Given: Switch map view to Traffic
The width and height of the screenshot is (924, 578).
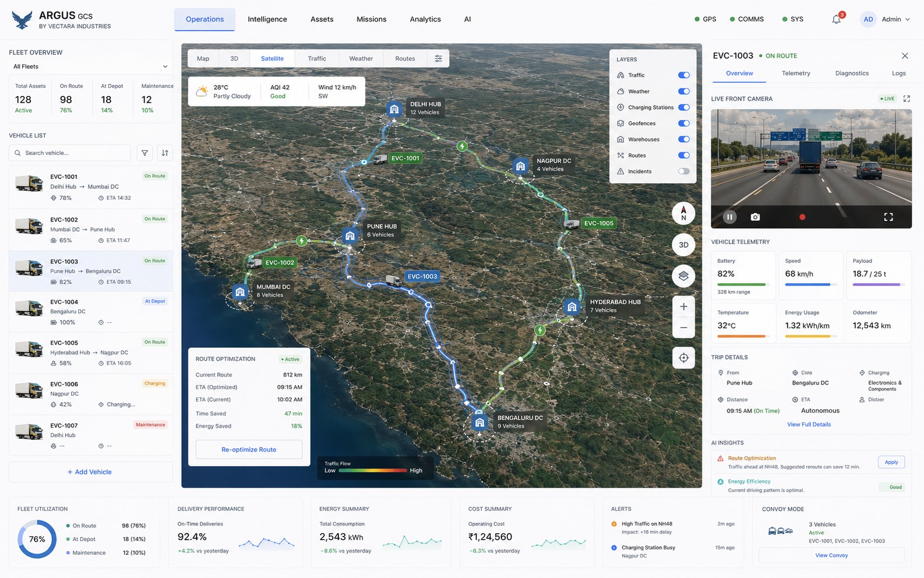Looking at the screenshot, I should 317,58.
